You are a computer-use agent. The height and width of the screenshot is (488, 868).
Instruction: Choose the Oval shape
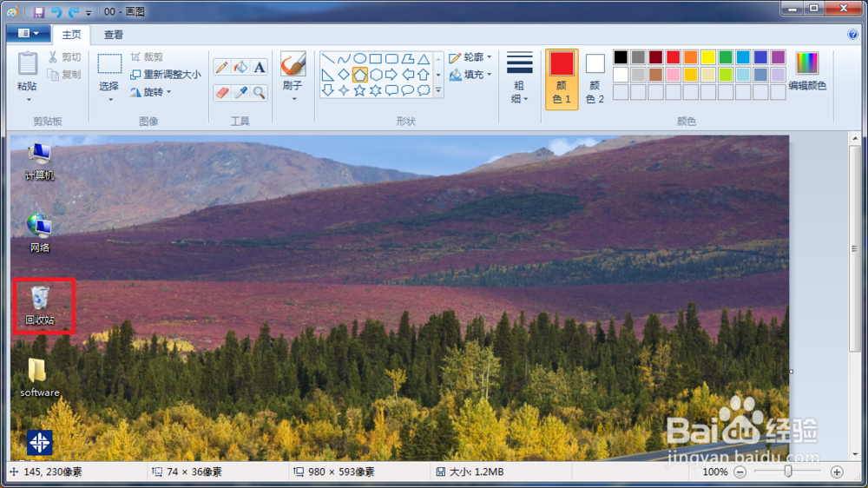(x=360, y=58)
